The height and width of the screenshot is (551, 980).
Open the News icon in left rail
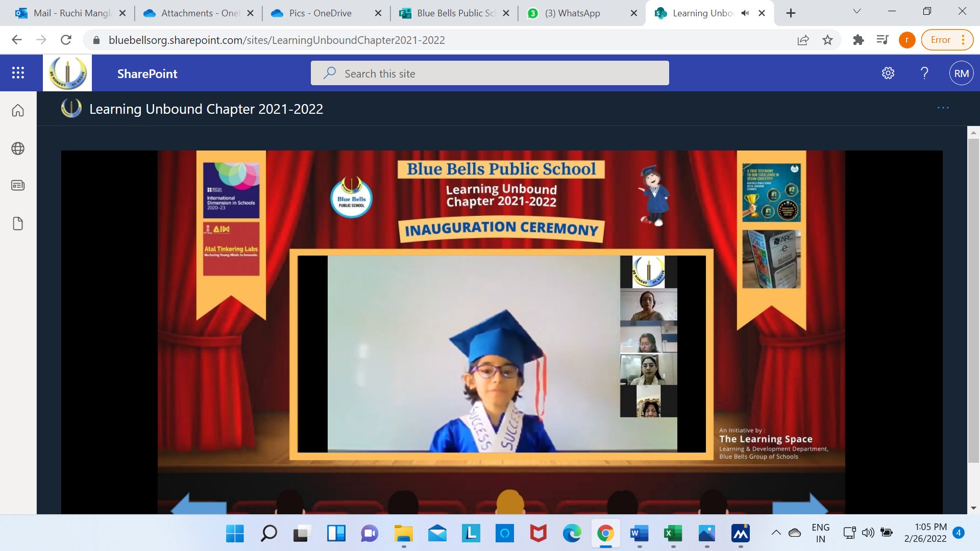[x=18, y=185]
